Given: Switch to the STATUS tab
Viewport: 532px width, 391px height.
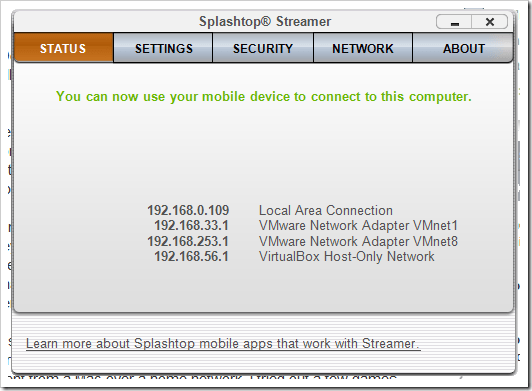Looking at the screenshot, I should (63, 48).
